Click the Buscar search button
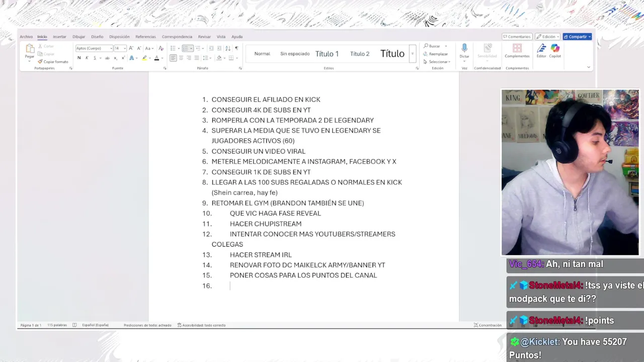The height and width of the screenshot is (362, 644). click(432, 46)
